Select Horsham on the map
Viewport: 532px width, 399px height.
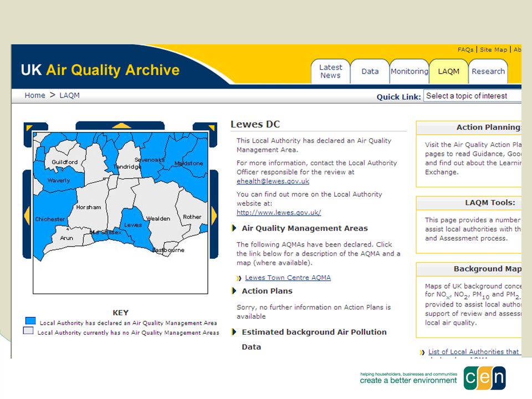(89, 207)
